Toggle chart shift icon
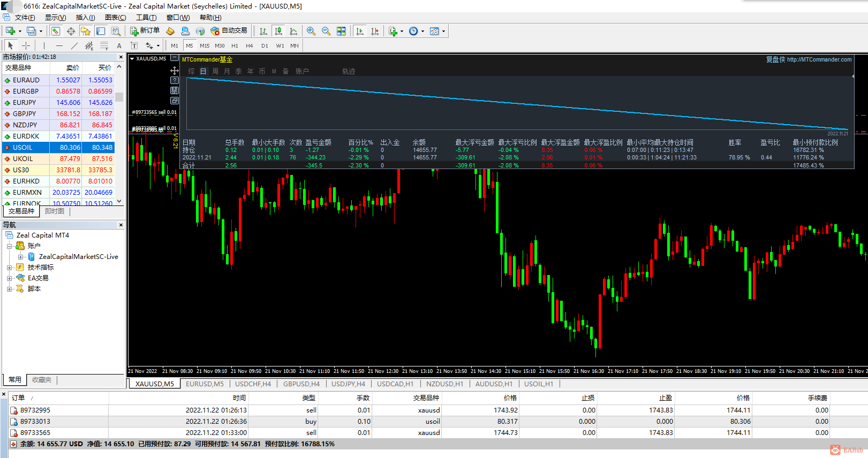The image size is (868, 458). pyautogui.click(x=375, y=31)
